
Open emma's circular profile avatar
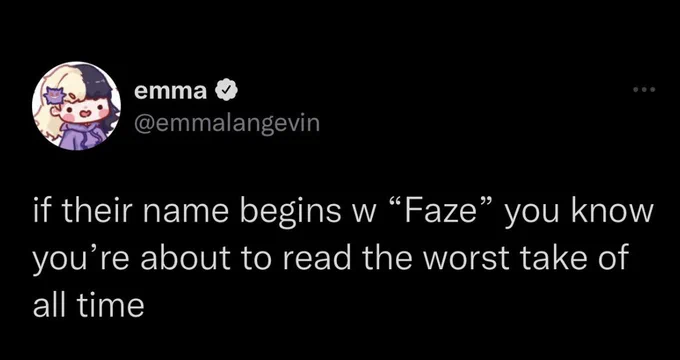coord(76,106)
